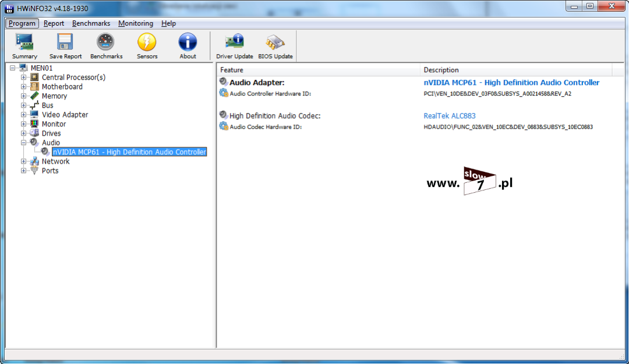This screenshot has height=364, width=629.
Task: Expand the Drives node
Action: (x=23, y=133)
